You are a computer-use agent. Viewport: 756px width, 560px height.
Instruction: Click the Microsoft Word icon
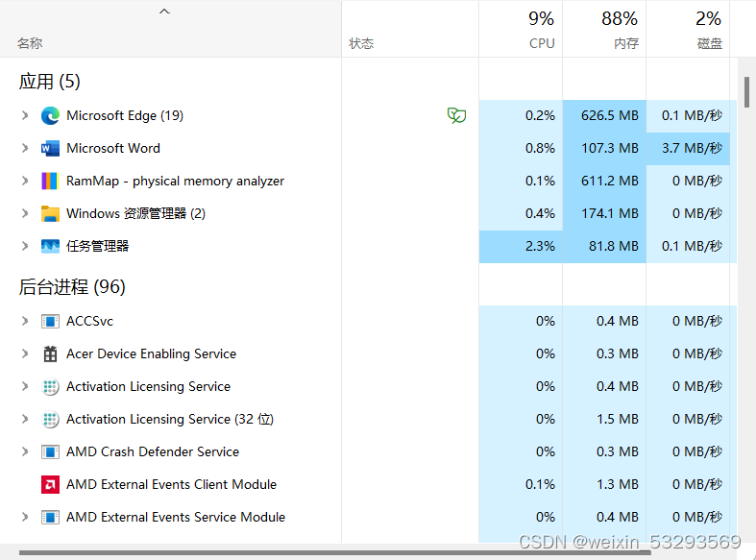pyautogui.click(x=50, y=149)
